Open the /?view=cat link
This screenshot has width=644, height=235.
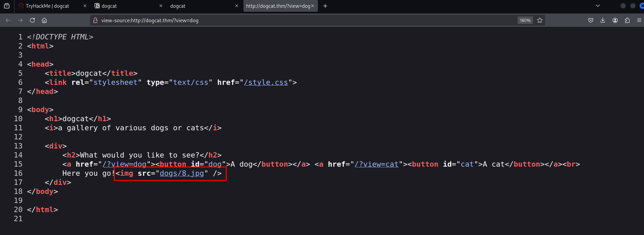pos(376,164)
